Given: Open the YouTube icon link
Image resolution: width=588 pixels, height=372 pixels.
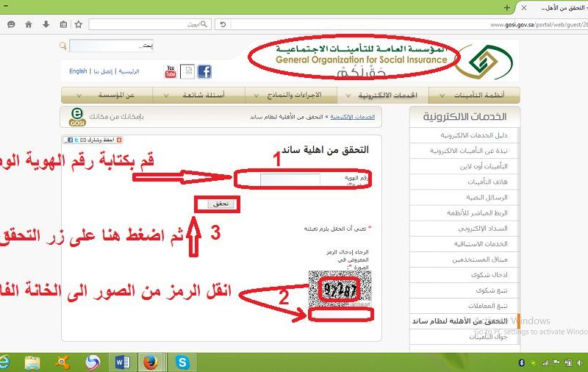Looking at the screenshot, I should (171, 71).
